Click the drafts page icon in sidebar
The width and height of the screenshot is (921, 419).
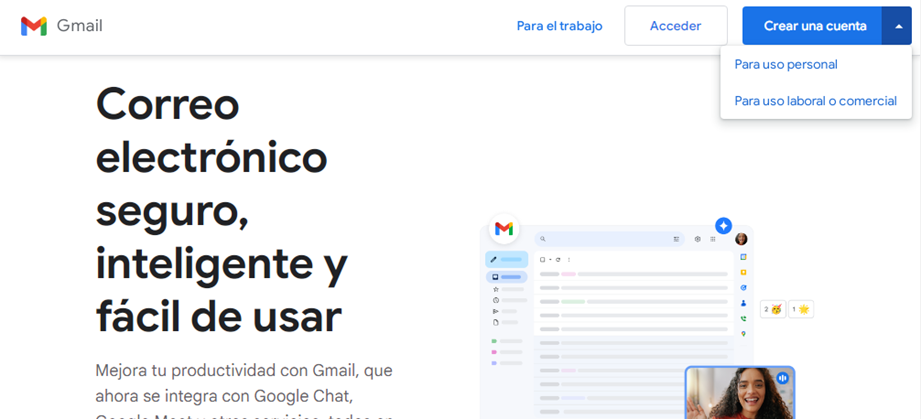pyautogui.click(x=495, y=322)
